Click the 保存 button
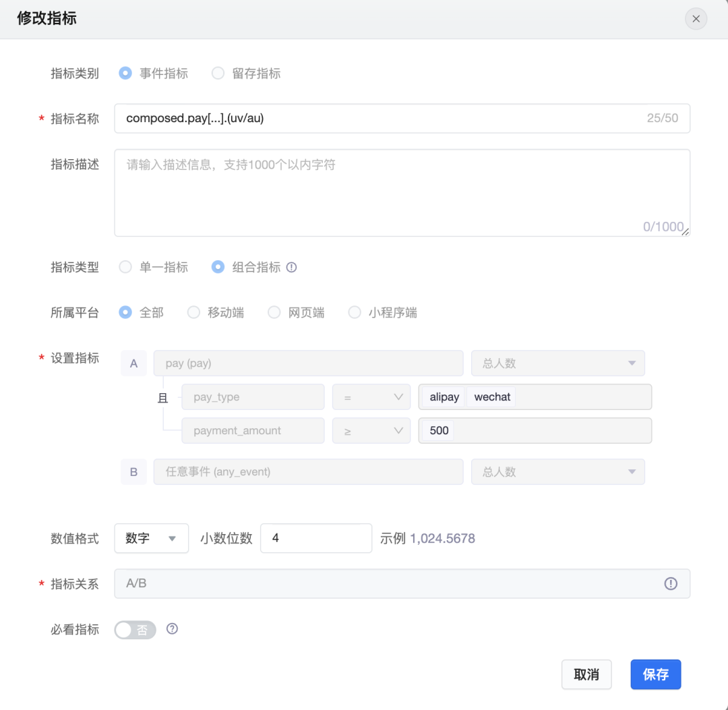The image size is (728, 710). 655,674
